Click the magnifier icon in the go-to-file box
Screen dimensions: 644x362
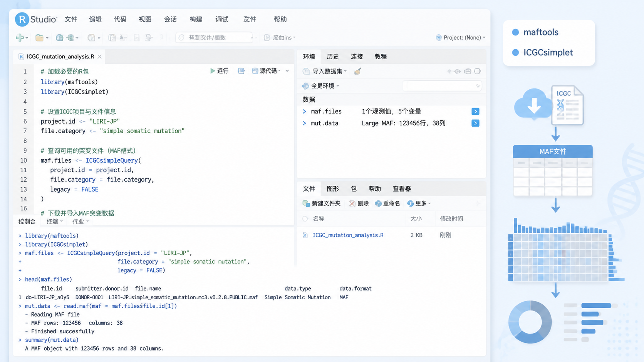pos(182,37)
